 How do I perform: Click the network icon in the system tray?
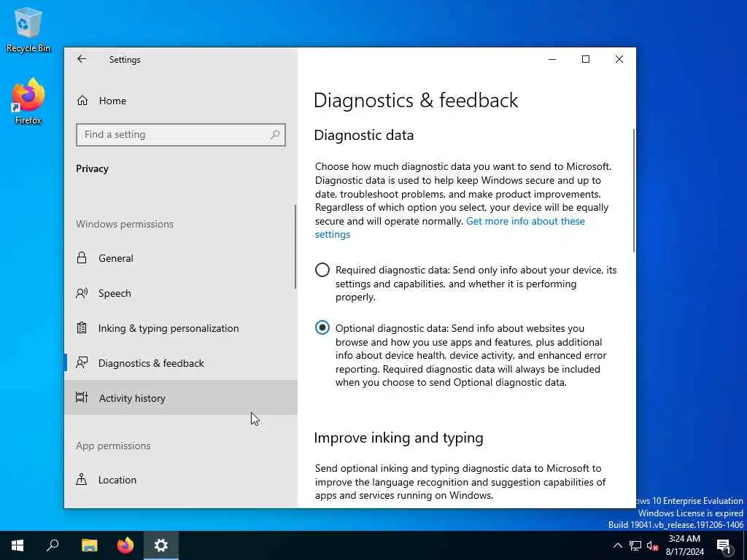coord(635,545)
